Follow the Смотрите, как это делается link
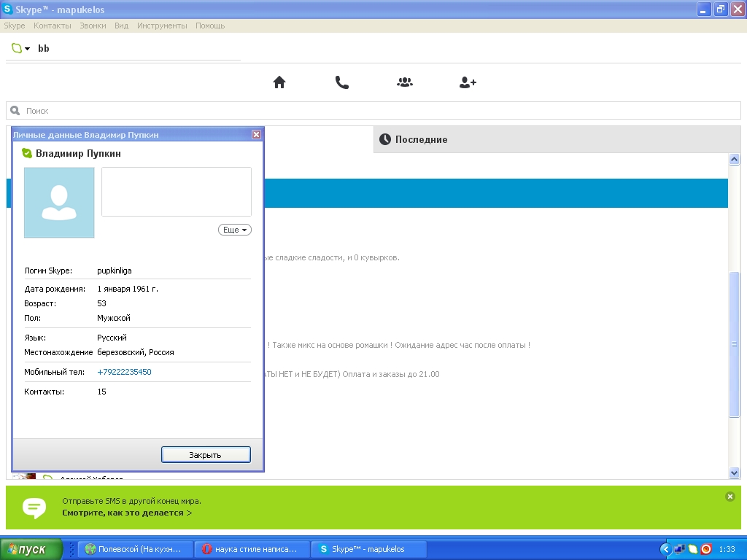Viewport: 747px width, 560px height. click(x=127, y=513)
